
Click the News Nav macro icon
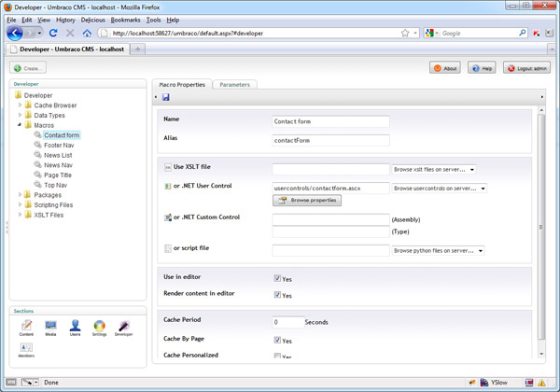pos(38,164)
